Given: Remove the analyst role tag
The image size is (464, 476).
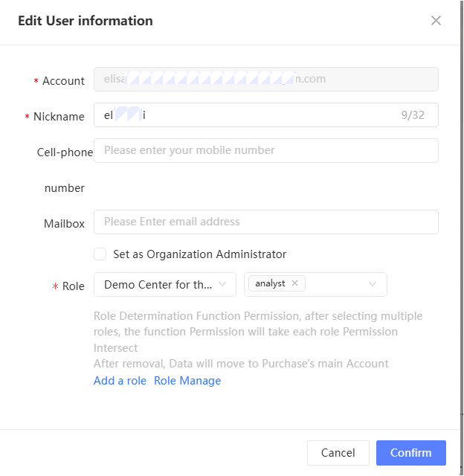Looking at the screenshot, I should (295, 283).
